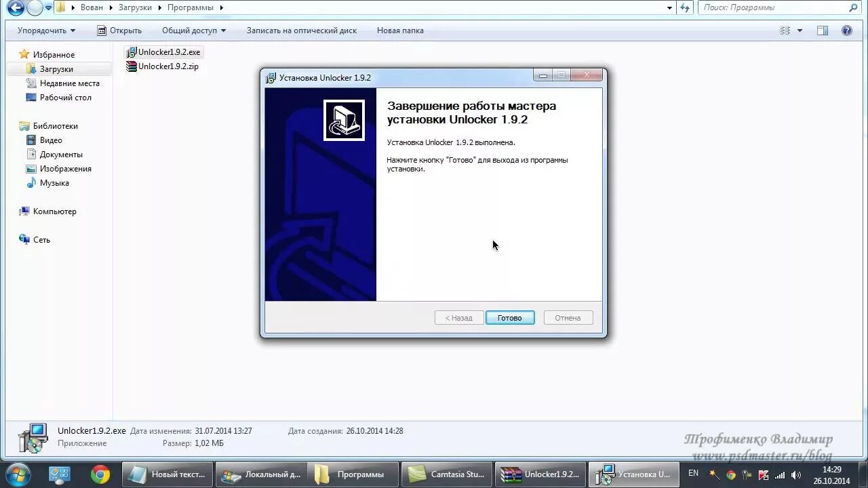Click the EN language indicator
Image resolution: width=868 pixels, height=488 pixels.
(694, 473)
